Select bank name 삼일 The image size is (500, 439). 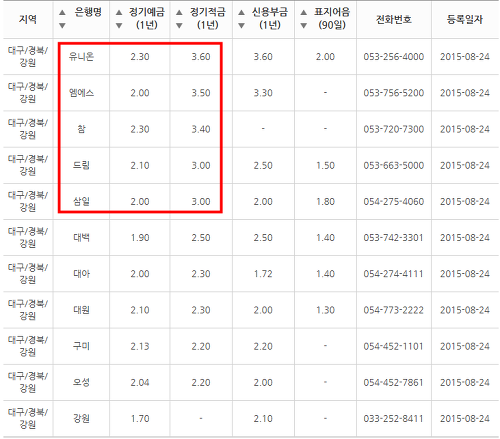[x=81, y=201]
